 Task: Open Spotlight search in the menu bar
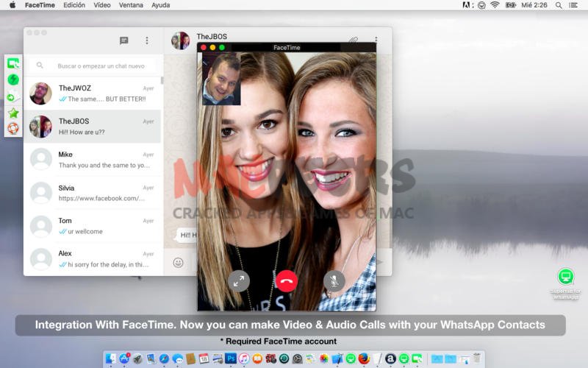559,5
